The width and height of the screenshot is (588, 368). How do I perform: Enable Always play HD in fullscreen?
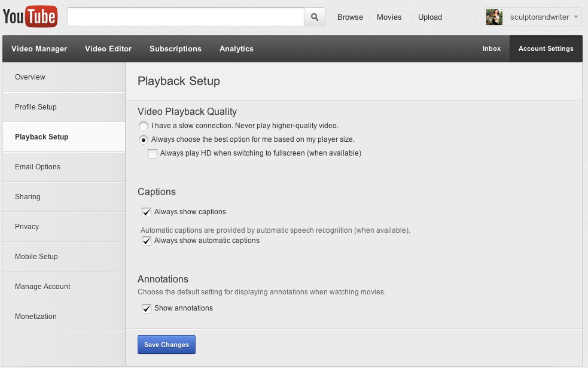153,153
